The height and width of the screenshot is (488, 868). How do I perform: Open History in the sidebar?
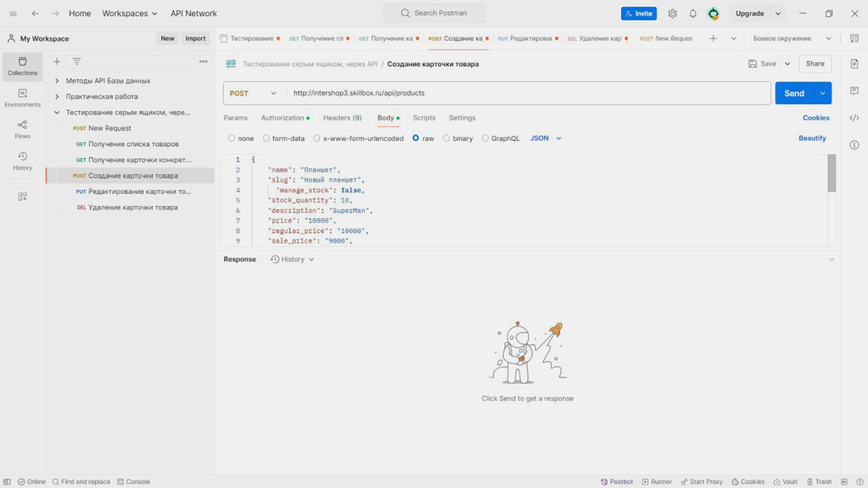click(x=23, y=161)
